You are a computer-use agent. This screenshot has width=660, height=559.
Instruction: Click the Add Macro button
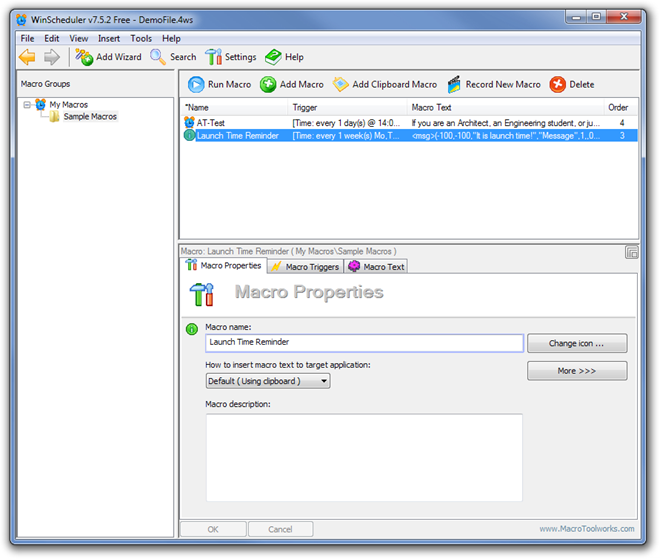292,85
